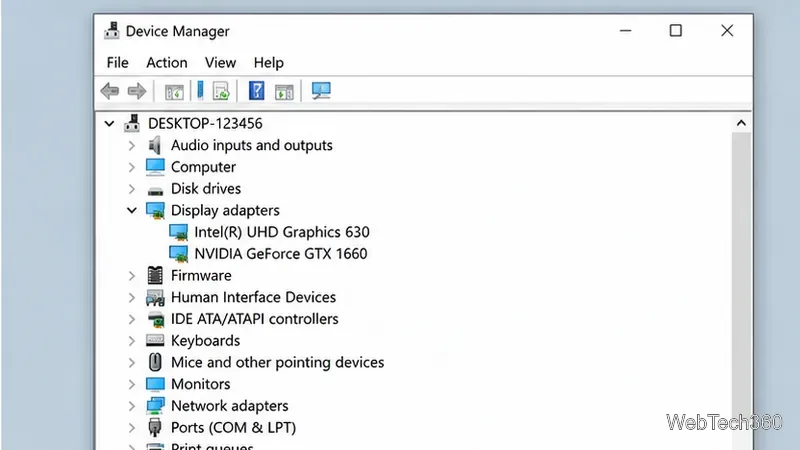Minimize the Device Manager window

(626, 31)
